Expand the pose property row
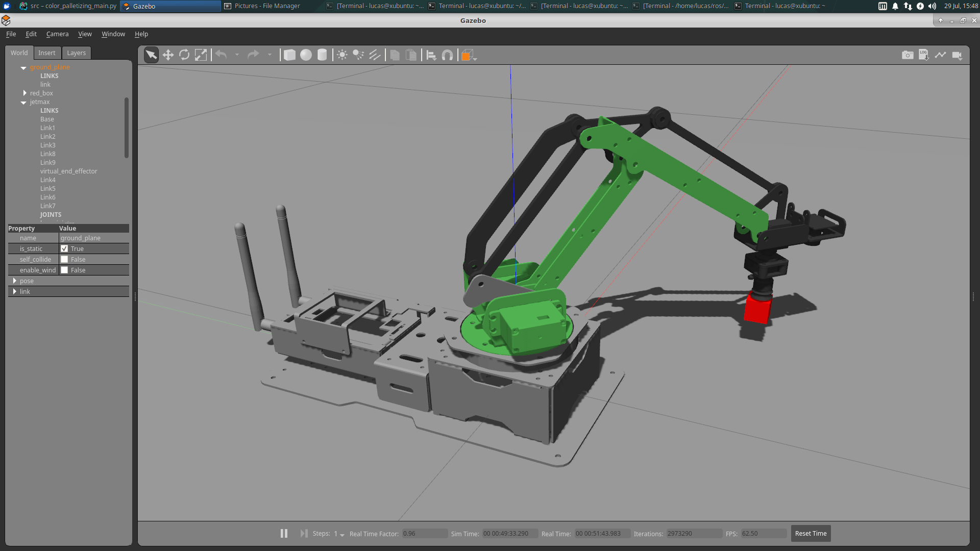This screenshot has width=980, height=551. [x=15, y=281]
